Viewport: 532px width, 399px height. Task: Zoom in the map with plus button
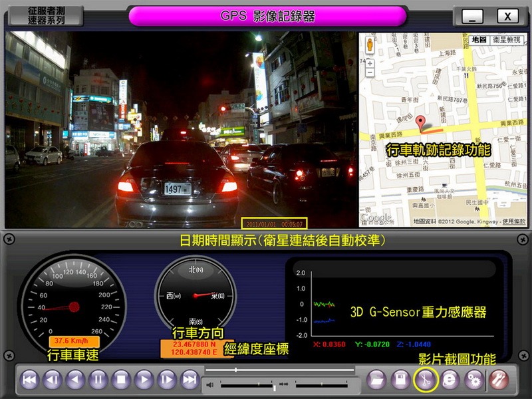370,64
